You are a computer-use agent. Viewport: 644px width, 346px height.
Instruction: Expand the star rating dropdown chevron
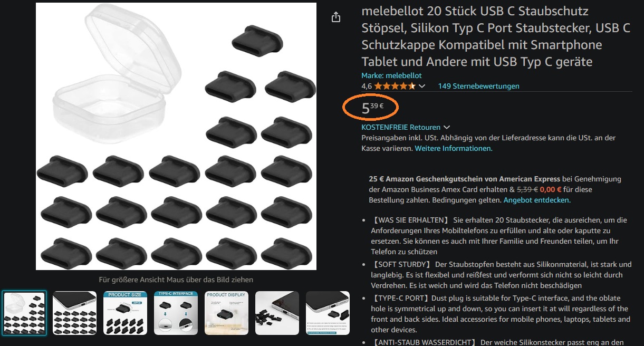pos(422,86)
